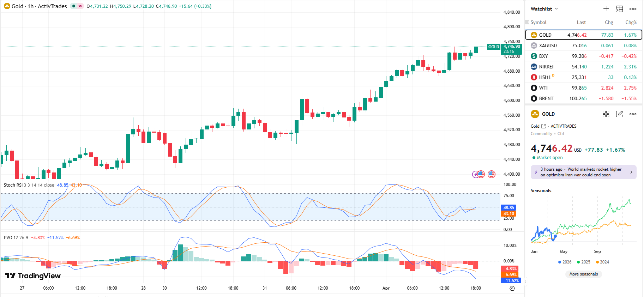
Task: Click the chart settings gear icon
Action: [512, 288]
